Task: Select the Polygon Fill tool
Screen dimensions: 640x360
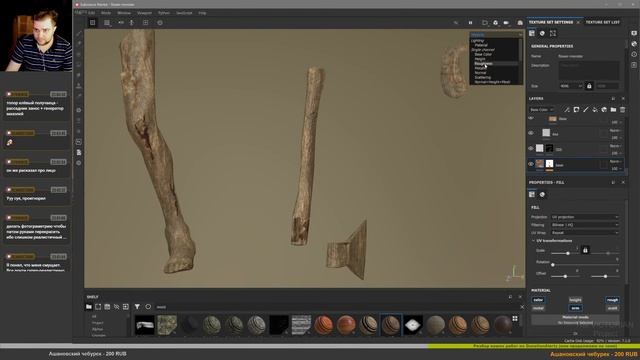Action: pyautogui.click(x=79, y=65)
